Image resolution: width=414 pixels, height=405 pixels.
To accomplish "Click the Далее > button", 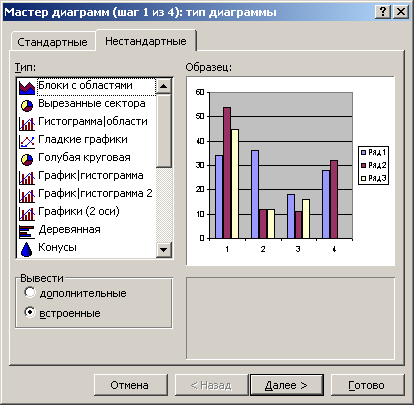I will 286,385.
